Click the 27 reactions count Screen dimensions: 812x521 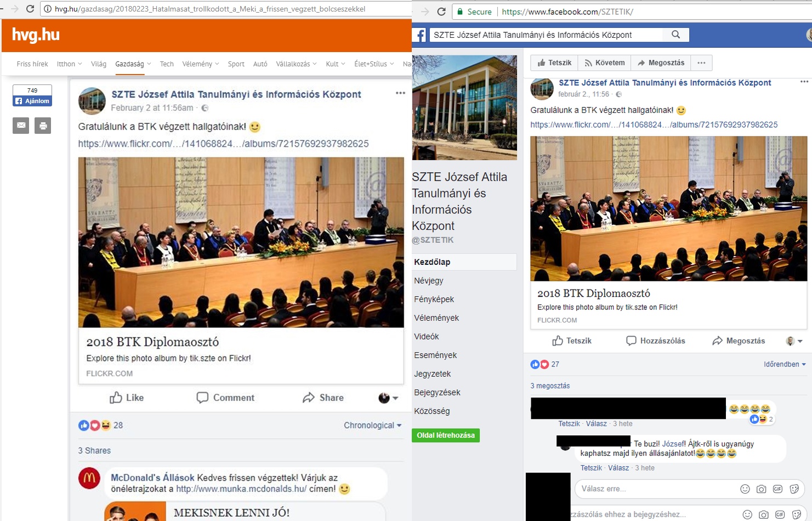(x=555, y=364)
